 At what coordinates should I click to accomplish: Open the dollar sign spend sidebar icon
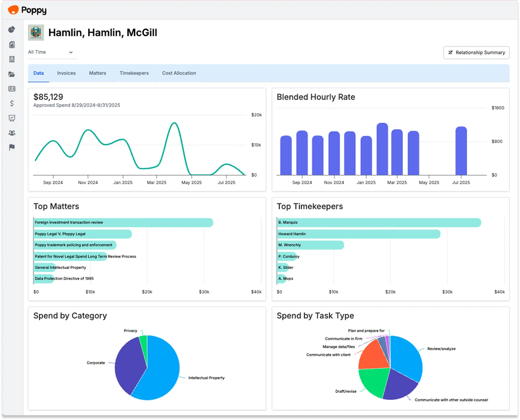pos(12,103)
